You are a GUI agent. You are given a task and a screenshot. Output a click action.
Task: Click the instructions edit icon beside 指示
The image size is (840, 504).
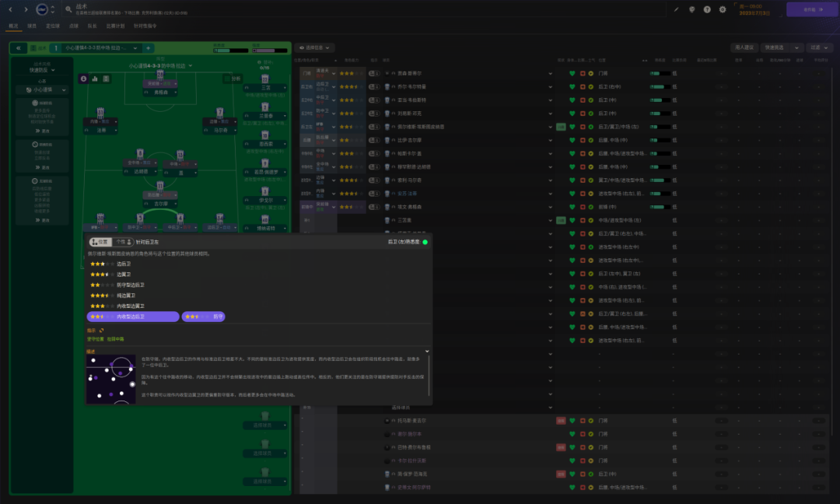pos(101,331)
